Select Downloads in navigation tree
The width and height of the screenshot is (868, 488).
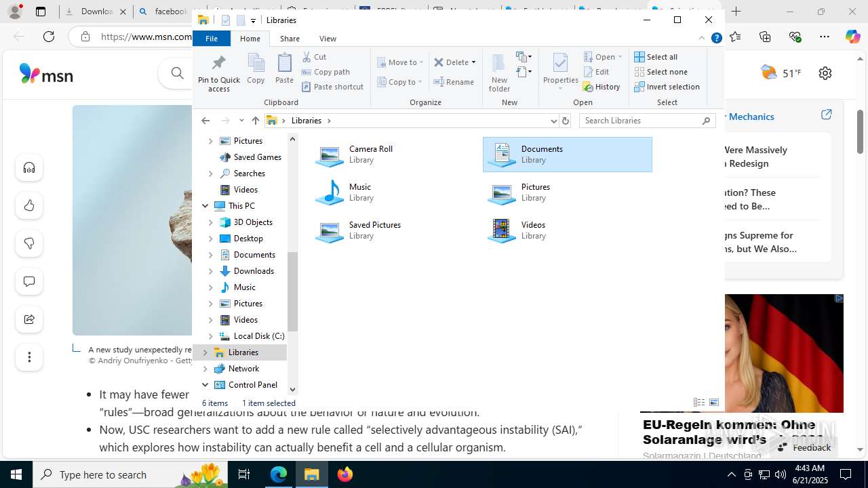(x=254, y=271)
